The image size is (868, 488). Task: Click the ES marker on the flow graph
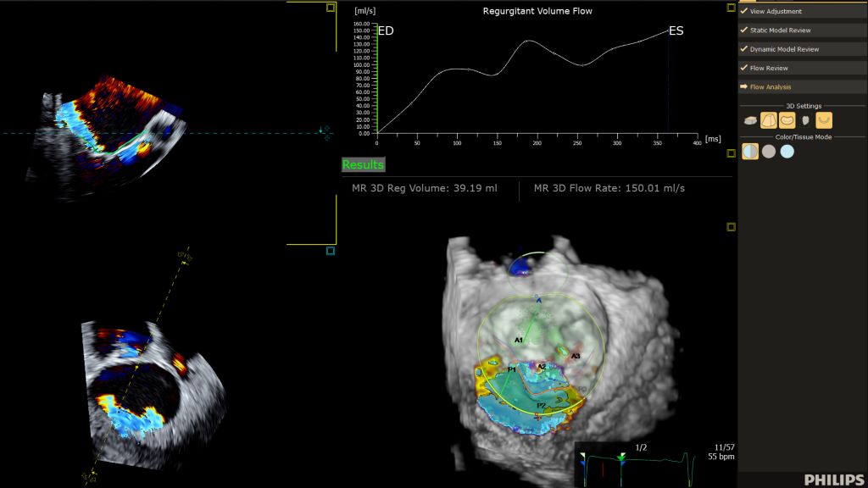point(676,31)
